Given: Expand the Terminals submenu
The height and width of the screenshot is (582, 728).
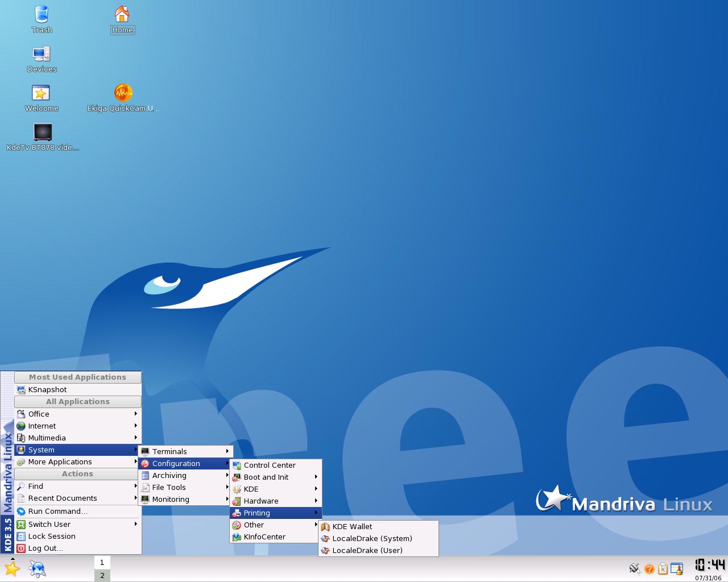Looking at the screenshot, I should coord(185,451).
